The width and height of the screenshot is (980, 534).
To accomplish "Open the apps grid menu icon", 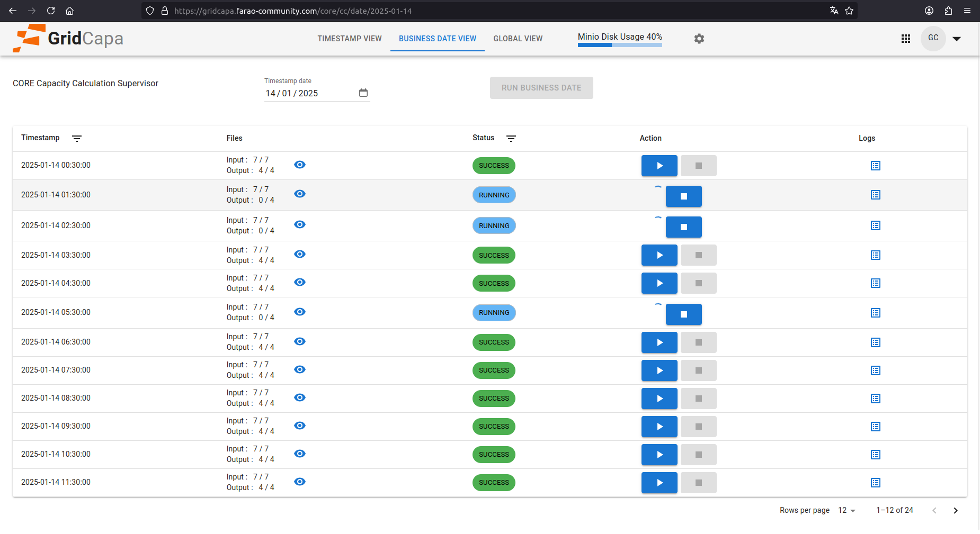I will pyautogui.click(x=906, y=39).
